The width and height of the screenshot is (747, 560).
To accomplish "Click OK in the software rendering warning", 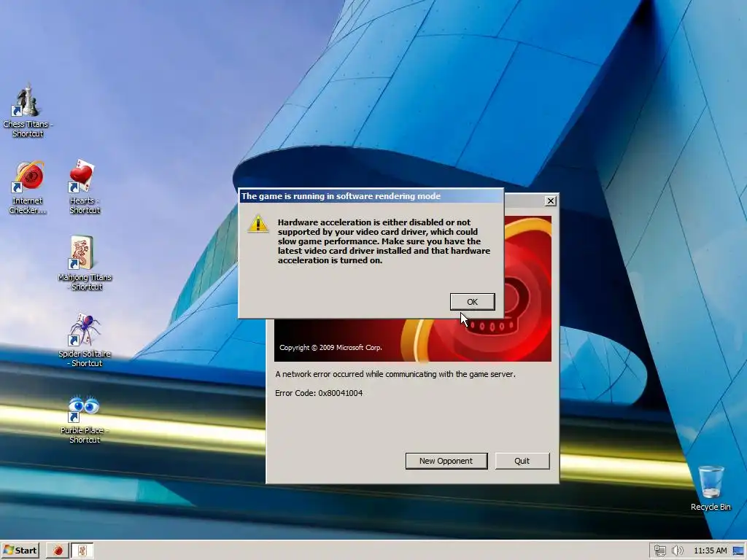I will pos(472,302).
